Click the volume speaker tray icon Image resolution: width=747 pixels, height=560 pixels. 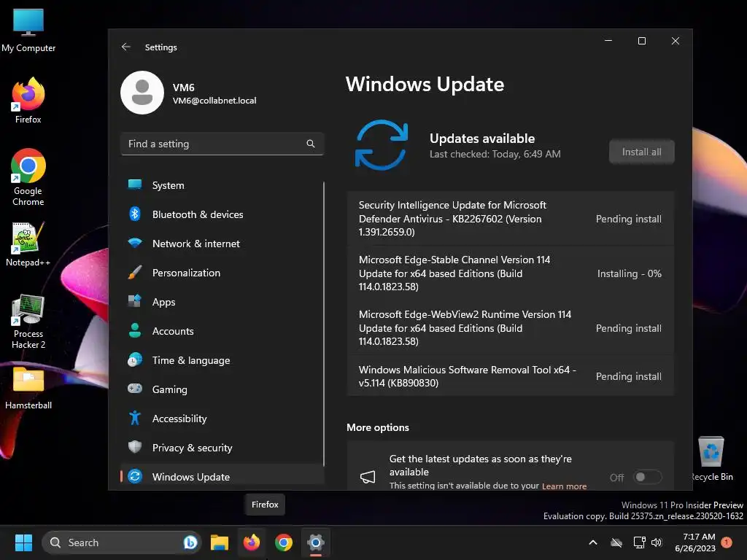pos(657,542)
